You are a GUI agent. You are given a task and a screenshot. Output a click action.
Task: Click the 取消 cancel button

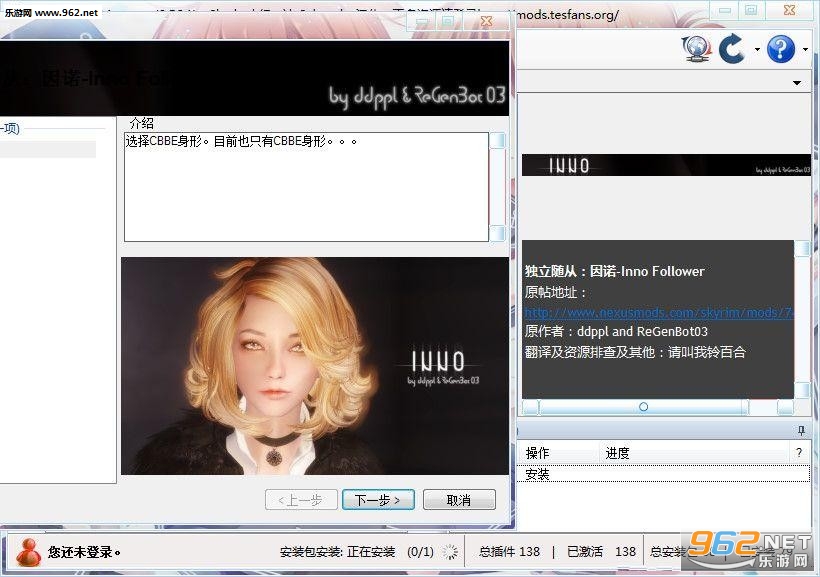(x=459, y=500)
